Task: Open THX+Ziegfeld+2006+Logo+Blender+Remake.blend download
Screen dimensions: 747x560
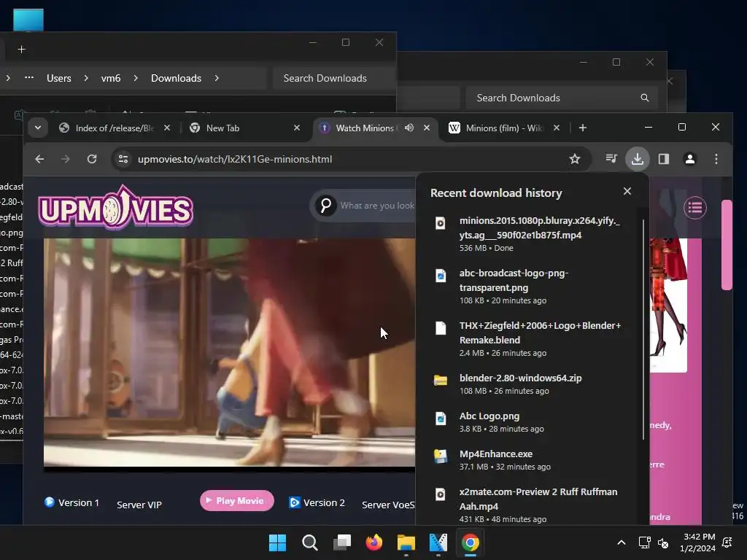Action: pyautogui.click(x=531, y=338)
